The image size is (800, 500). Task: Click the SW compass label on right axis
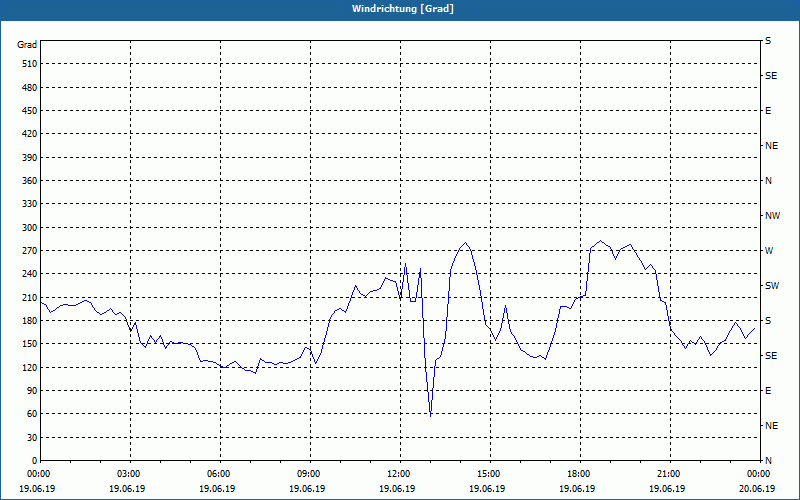772,286
